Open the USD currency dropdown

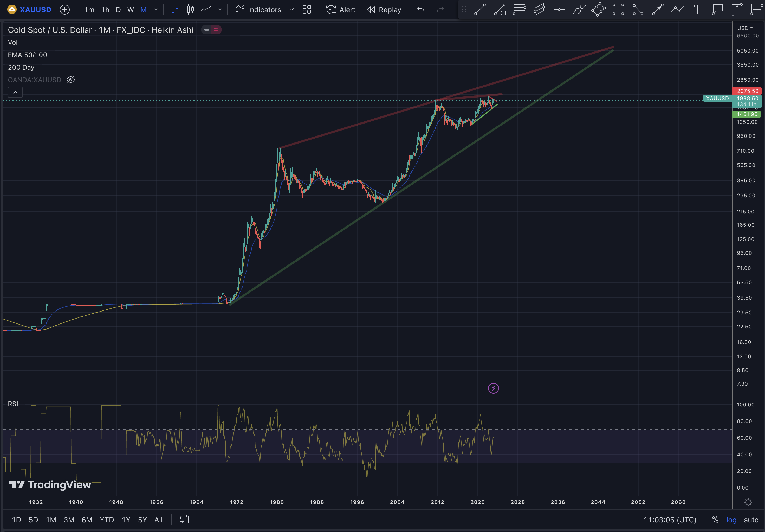pos(745,28)
